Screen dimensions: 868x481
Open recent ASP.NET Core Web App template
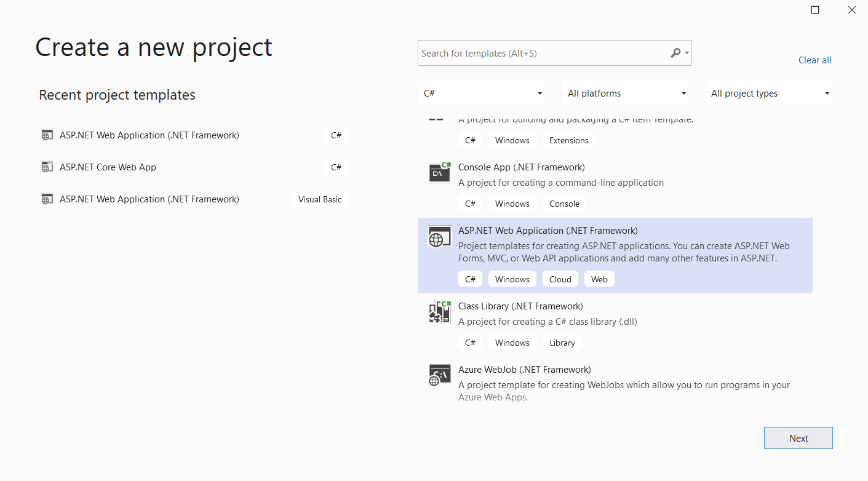click(108, 167)
